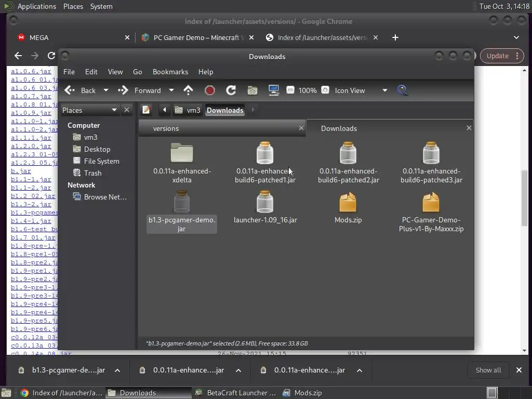532x399 pixels.
Task: Switch to PC Gamer Demo Chrome tab
Action: click(196, 37)
